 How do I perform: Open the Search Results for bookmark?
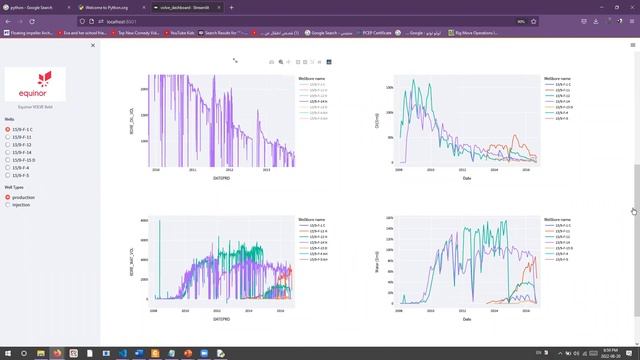point(223,33)
